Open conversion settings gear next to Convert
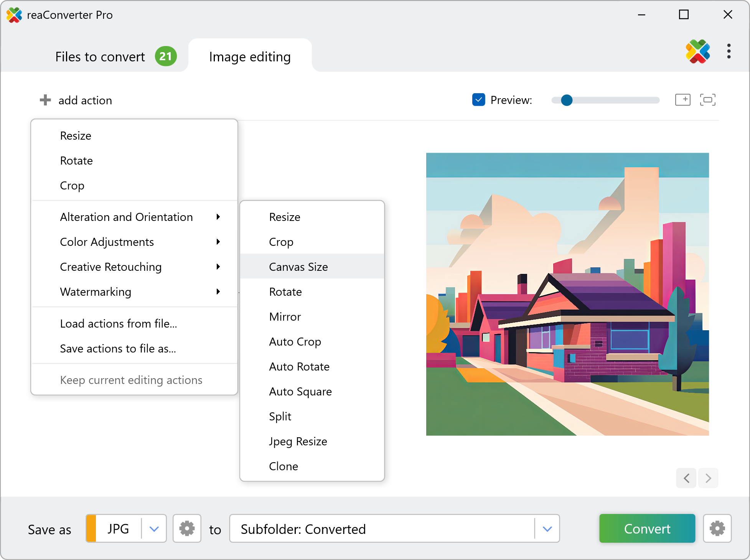Screen dimensions: 750x560 717,529
